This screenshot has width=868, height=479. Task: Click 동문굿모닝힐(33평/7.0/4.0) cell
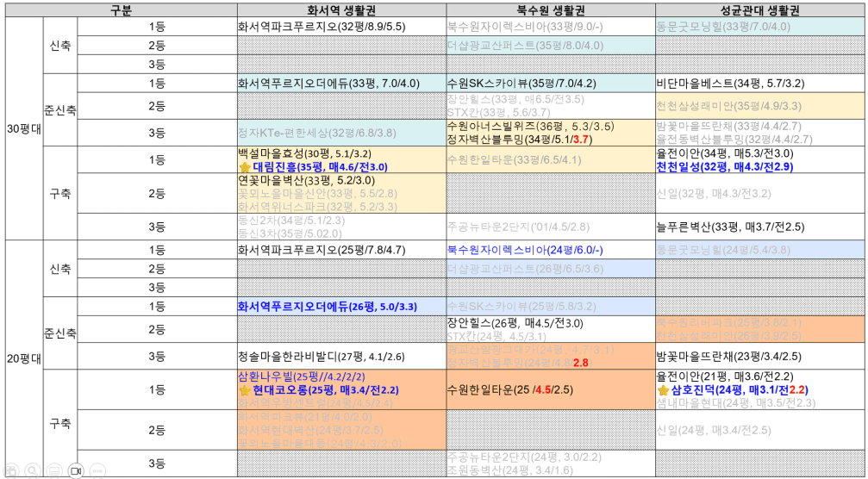(760, 27)
